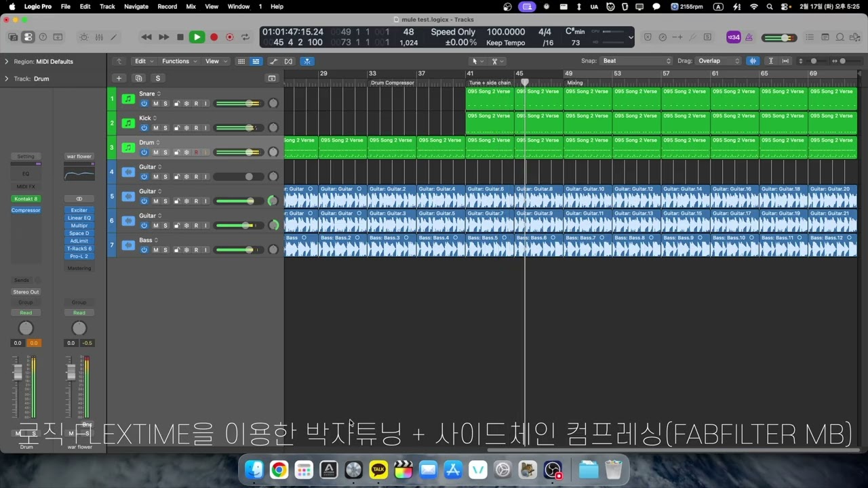Duplicate track icon next to plus
This screenshot has height=488, width=868.
click(x=138, y=78)
